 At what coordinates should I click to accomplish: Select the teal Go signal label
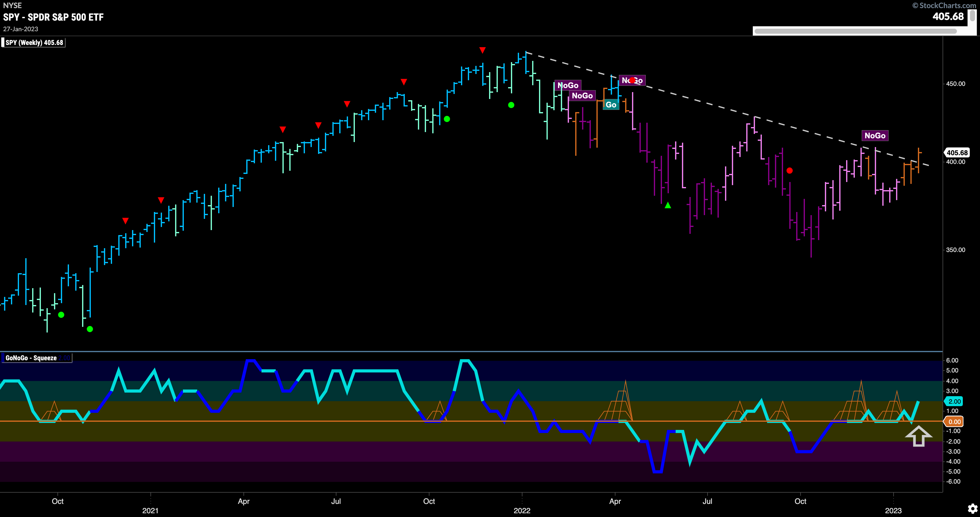pos(610,105)
